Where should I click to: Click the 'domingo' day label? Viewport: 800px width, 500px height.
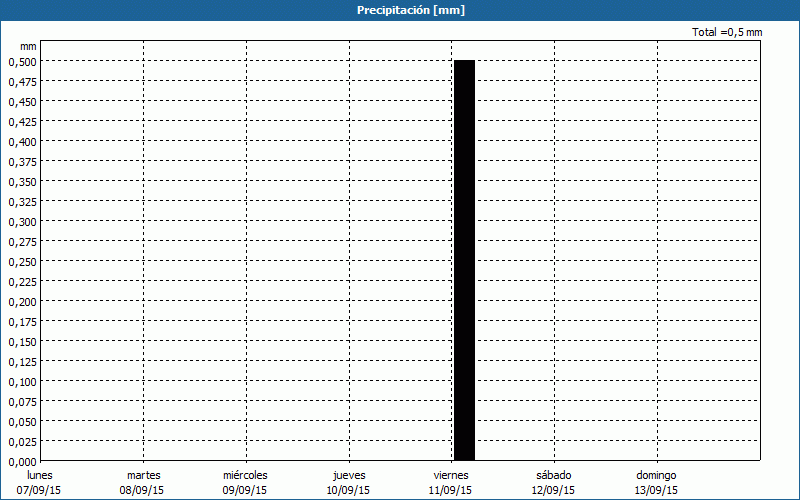(x=657, y=475)
